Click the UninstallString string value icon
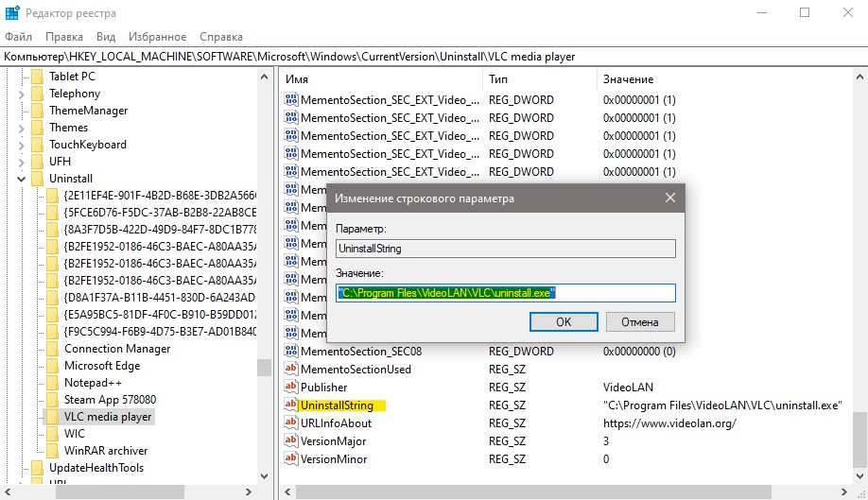Screen dimensions: 868x500 tap(290, 405)
